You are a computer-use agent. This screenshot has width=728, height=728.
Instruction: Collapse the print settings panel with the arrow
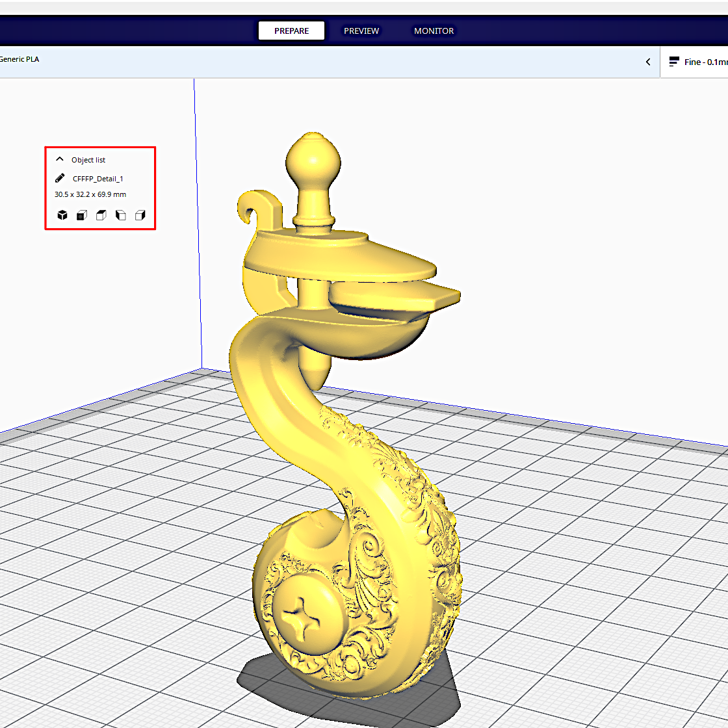click(x=647, y=61)
